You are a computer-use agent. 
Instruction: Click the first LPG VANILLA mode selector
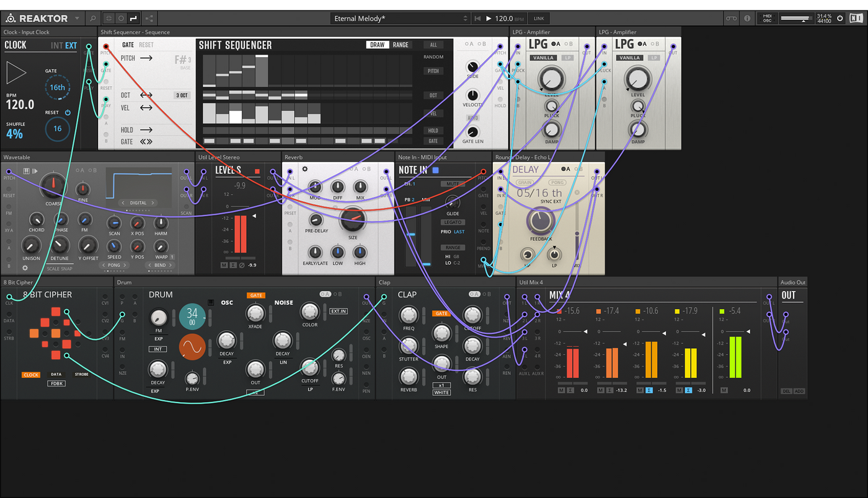[542, 58]
